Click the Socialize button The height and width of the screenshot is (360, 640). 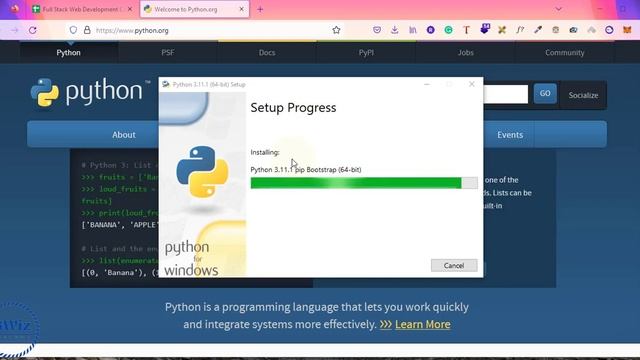pos(583,95)
